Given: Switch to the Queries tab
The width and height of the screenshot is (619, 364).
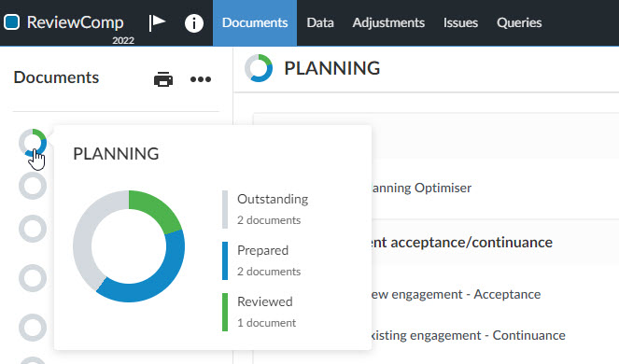Looking at the screenshot, I should (519, 23).
